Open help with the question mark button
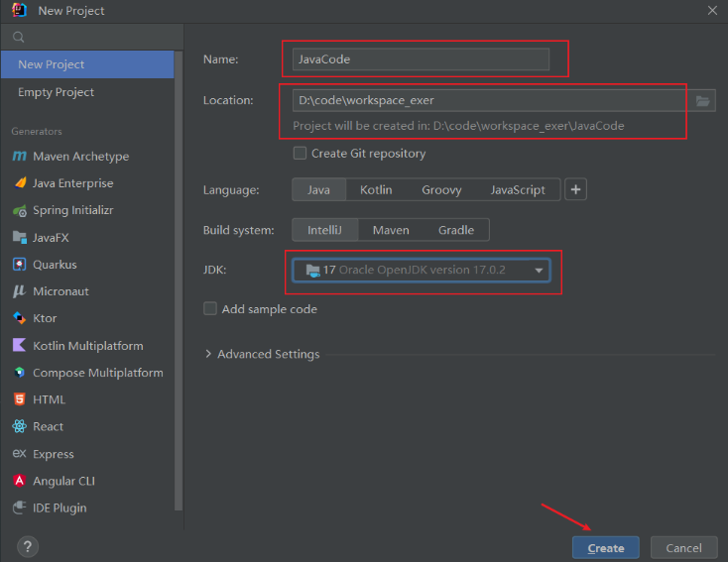 pyautogui.click(x=28, y=547)
